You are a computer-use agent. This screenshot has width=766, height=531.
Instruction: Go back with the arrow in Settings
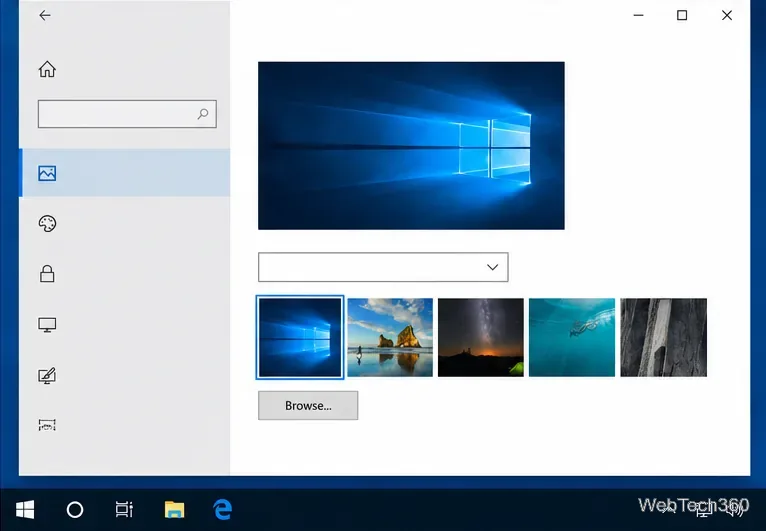pyautogui.click(x=45, y=16)
